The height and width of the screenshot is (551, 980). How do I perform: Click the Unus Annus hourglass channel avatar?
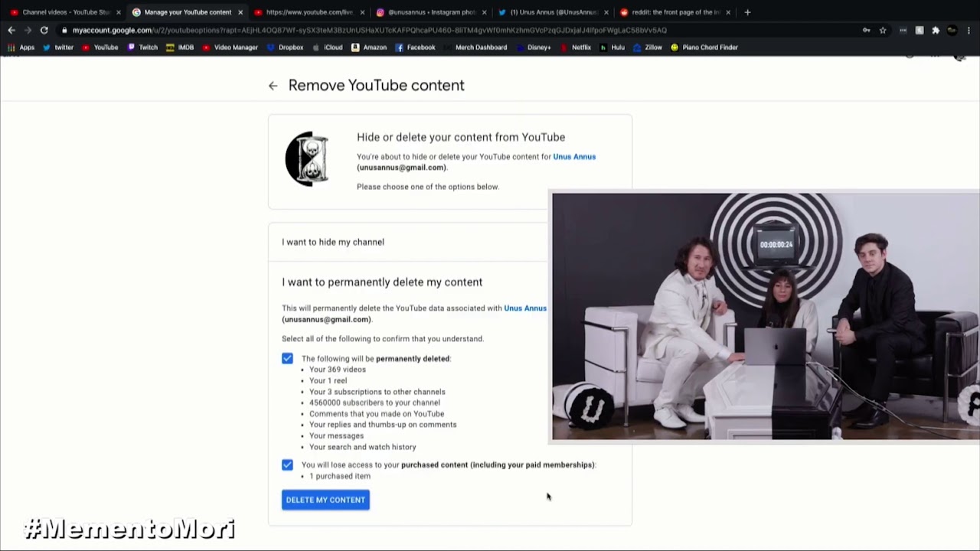coord(308,159)
